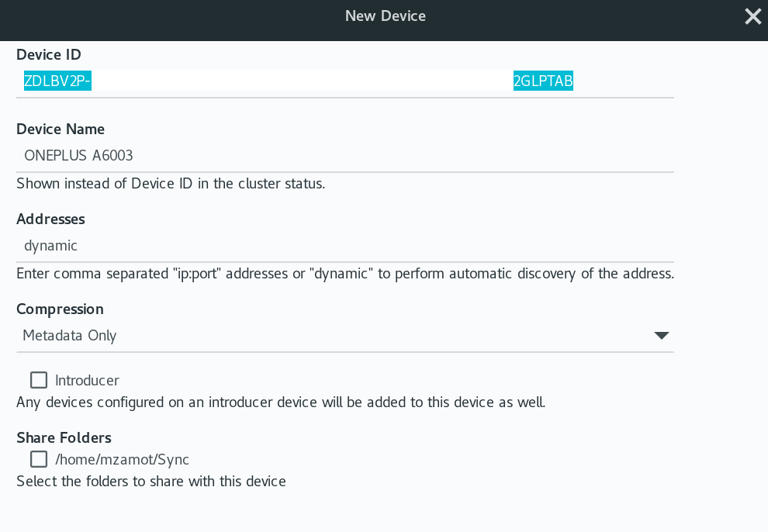Check the /home/mzamot/Sync folder checkbox
The width and height of the screenshot is (768, 532).
pyautogui.click(x=39, y=459)
